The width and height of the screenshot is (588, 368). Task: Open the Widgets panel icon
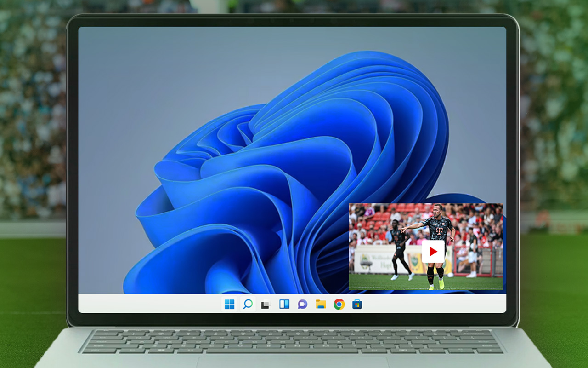click(284, 304)
